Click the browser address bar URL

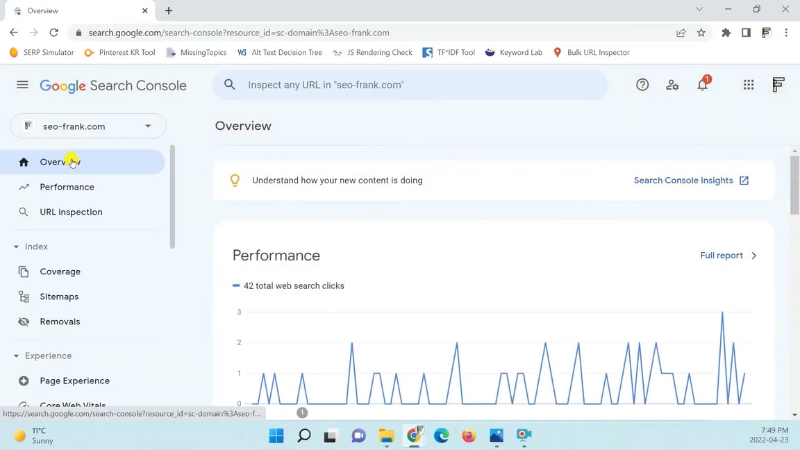coord(239,33)
